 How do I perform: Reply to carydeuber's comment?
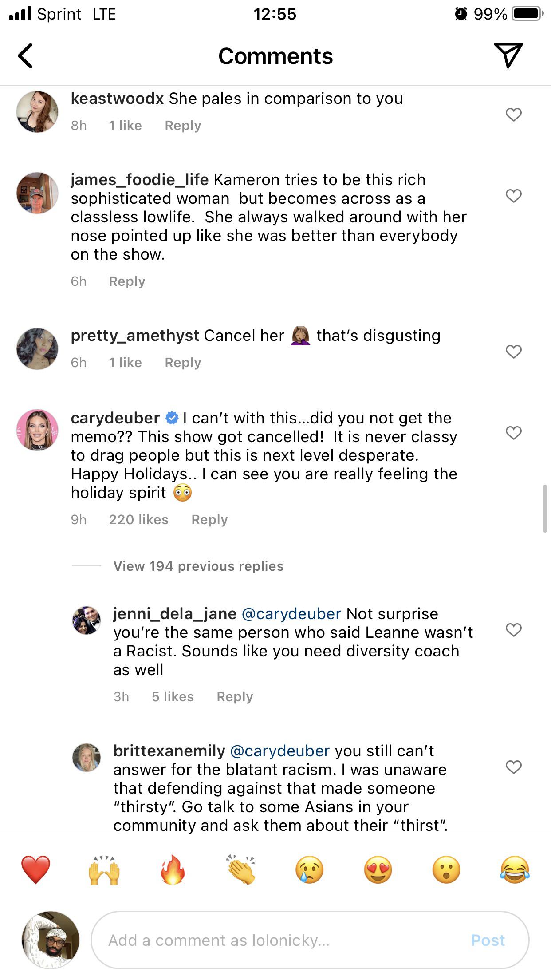(209, 519)
